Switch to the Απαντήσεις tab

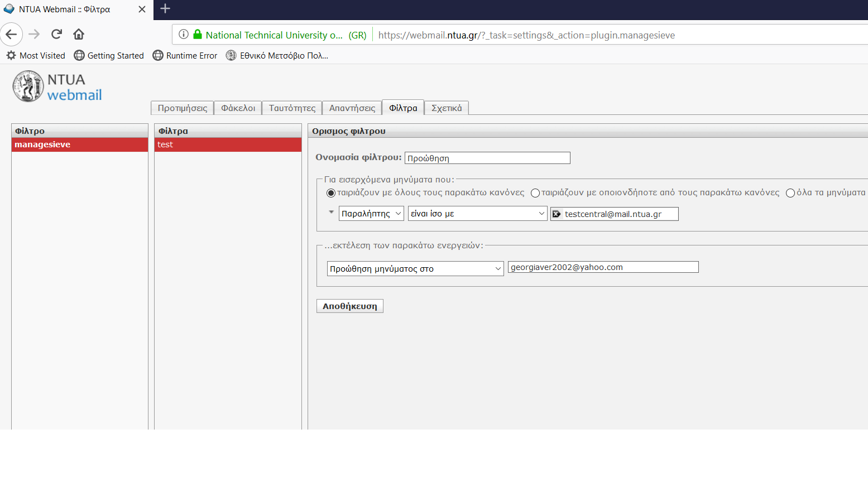[x=352, y=108]
